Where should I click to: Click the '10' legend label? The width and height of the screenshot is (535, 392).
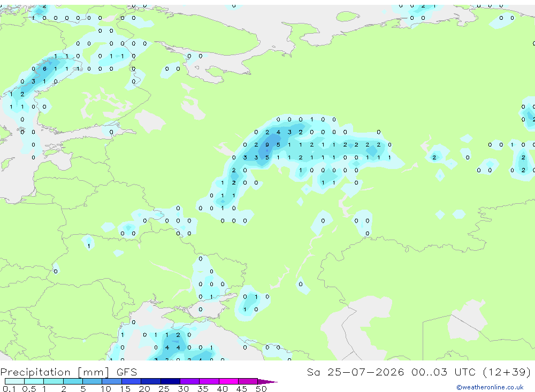105,389
